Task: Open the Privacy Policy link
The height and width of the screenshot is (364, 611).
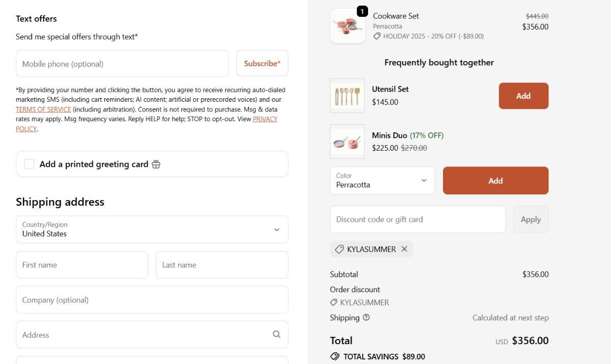Action: [x=265, y=119]
